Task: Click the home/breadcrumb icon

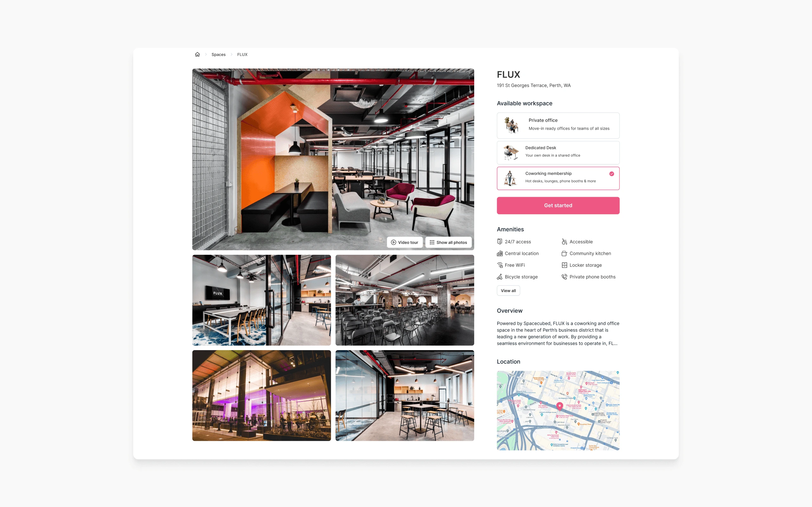Action: click(x=197, y=54)
